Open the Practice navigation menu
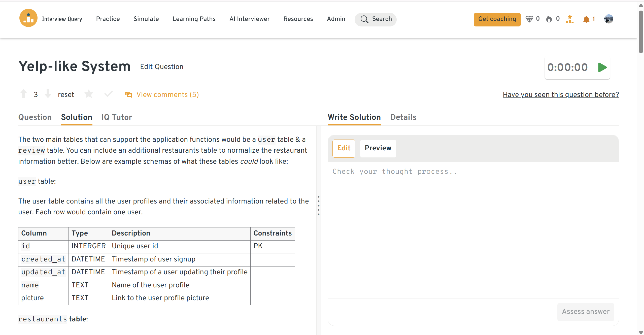The image size is (644, 335). (x=108, y=19)
